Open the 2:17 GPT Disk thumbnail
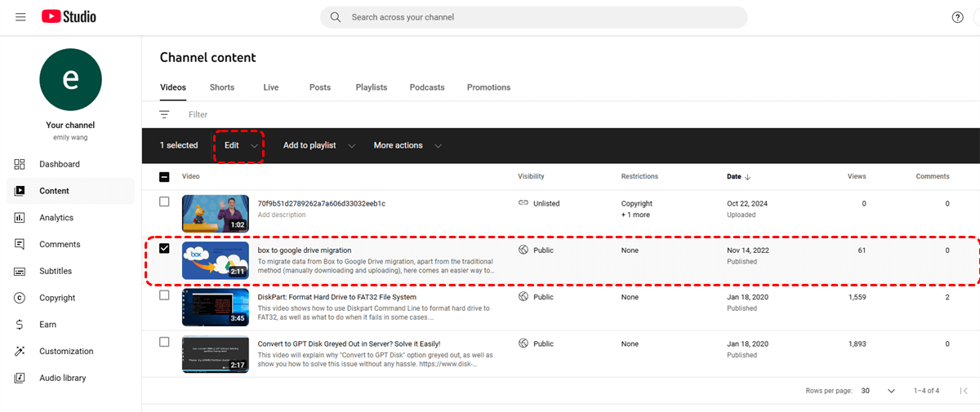This screenshot has height=412, width=980. [x=216, y=354]
